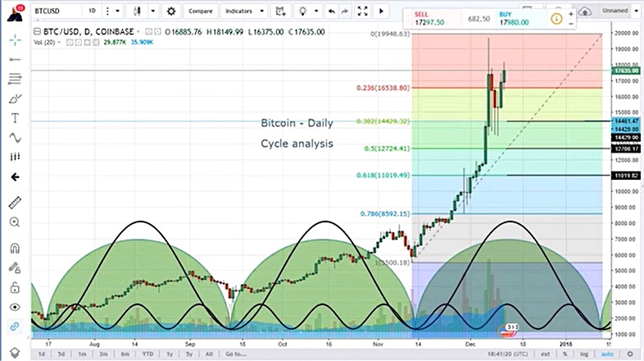
Task: Click the Go to... button
Action: point(236,354)
